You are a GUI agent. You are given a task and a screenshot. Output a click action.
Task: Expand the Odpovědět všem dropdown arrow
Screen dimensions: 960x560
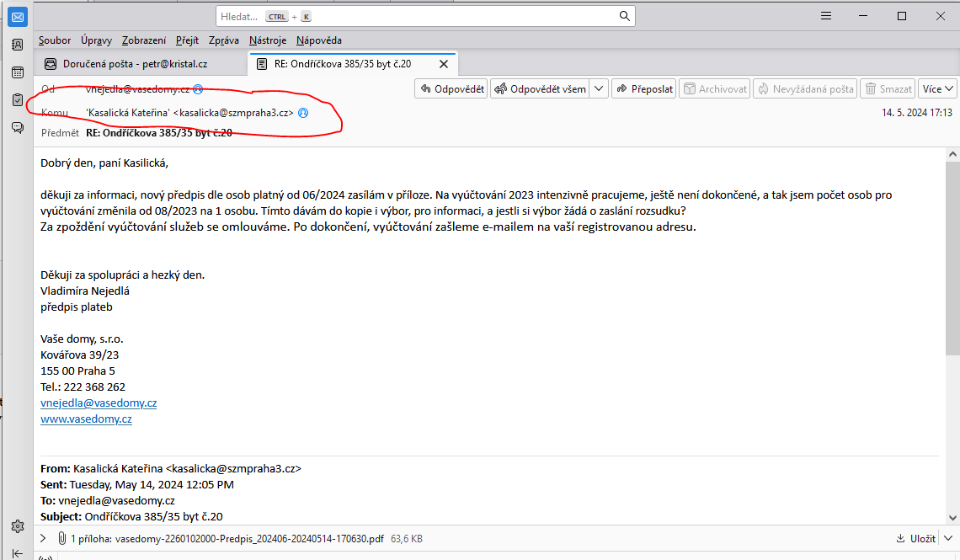point(599,88)
